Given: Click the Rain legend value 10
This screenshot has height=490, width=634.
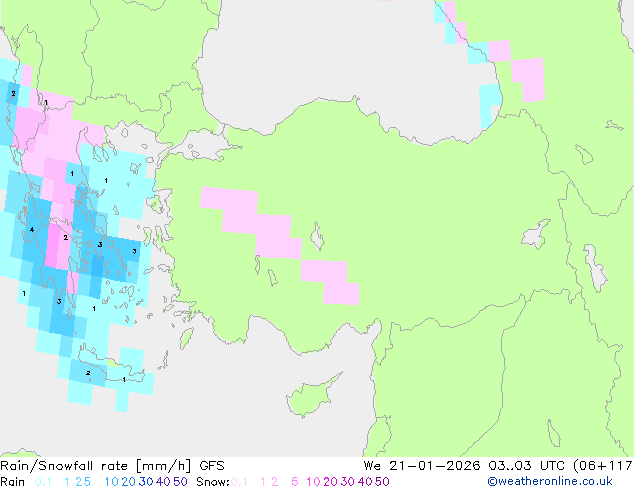Looking at the screenshot, I should click(x=111, y=482).
